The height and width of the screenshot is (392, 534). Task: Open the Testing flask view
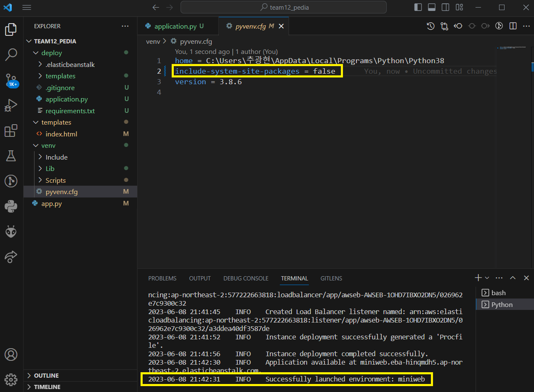[11, 156]
